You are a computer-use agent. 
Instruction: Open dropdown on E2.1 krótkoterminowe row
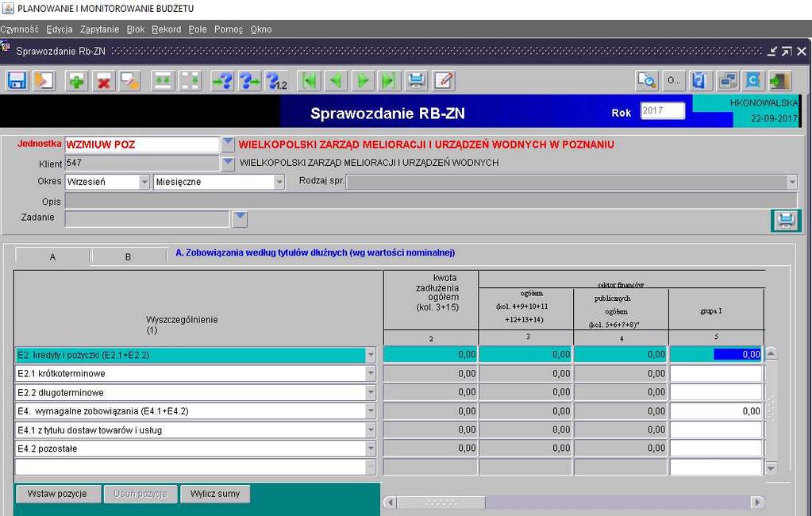371,374
